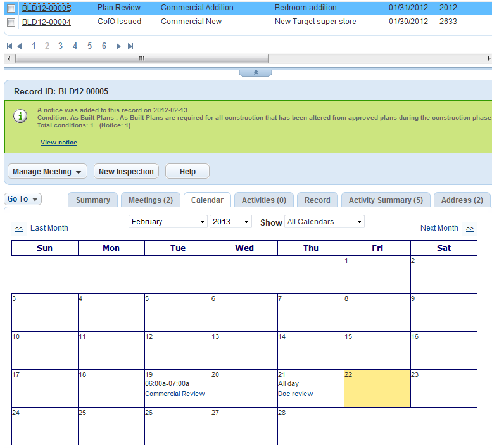Open the View notice link
The height and width of the screenshot is (448, 492).
59,143
